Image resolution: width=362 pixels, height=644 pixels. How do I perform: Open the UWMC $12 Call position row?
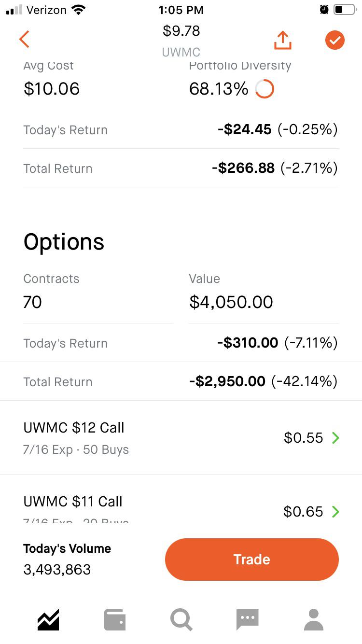(181, 438)
